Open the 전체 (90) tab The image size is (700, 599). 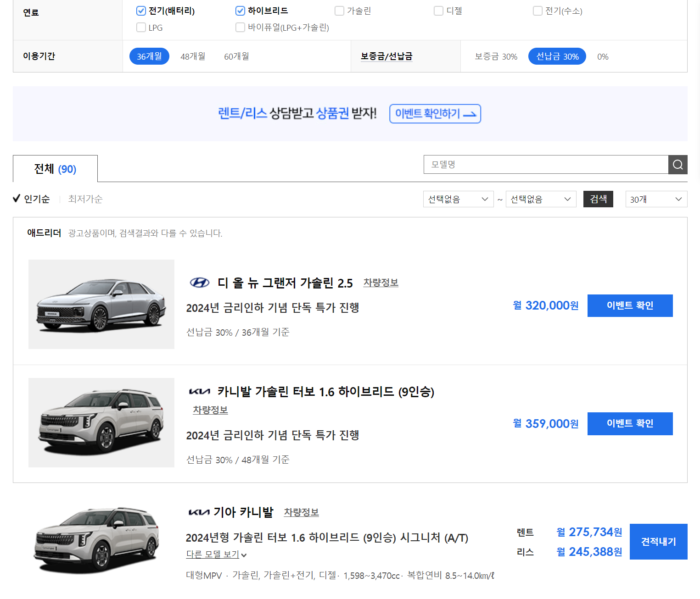55,169
